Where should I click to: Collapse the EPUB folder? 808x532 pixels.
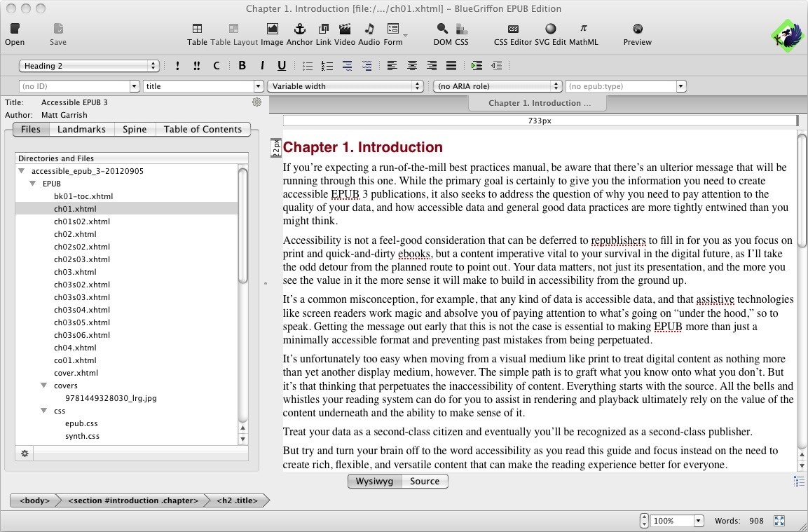[33, 184]
